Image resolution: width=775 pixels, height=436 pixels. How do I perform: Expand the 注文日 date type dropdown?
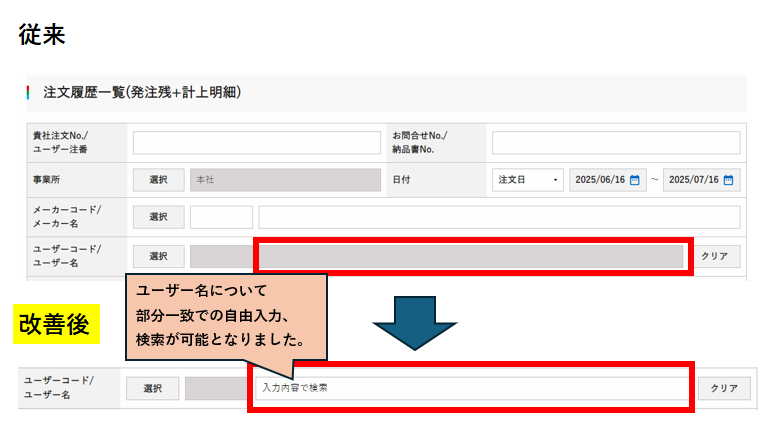[527, 180]
